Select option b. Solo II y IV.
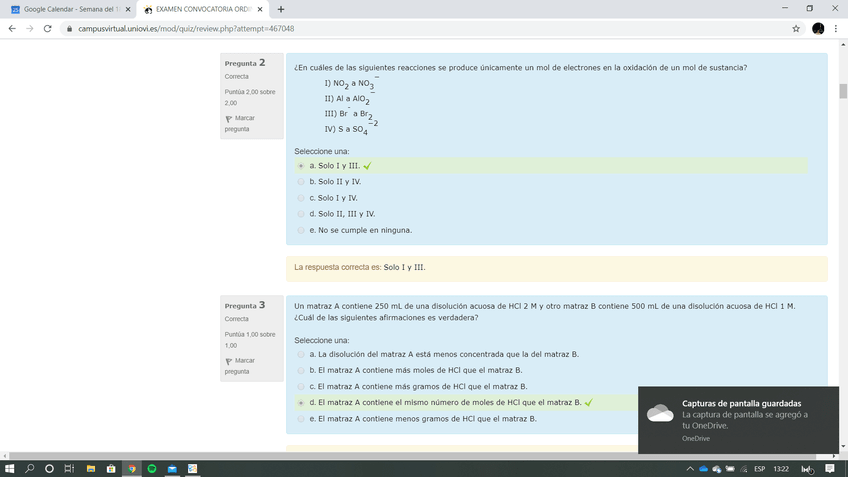The height and width of the screenshot is (477, 848). coord(301,182)
